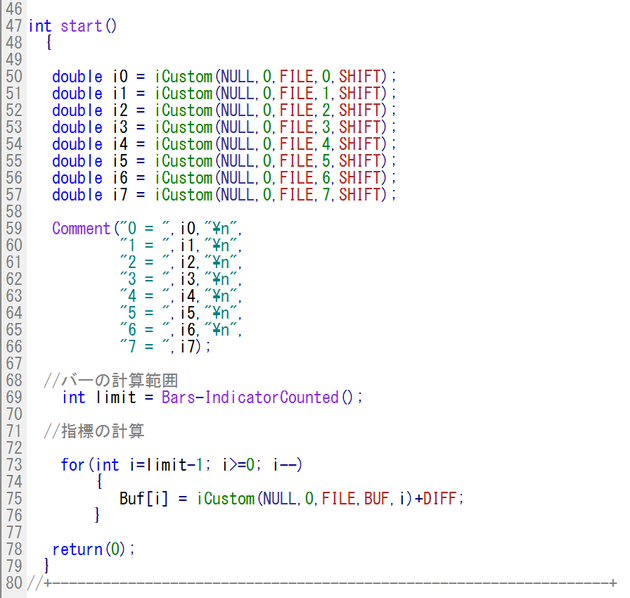Click the Comment function on line 59
This screenshot has height=598, width=630.
click(81, 228)
